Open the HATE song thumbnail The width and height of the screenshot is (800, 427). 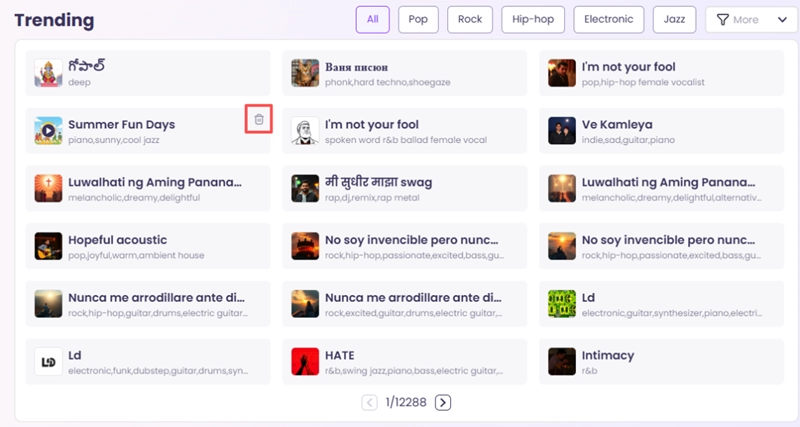pos(305,361)
